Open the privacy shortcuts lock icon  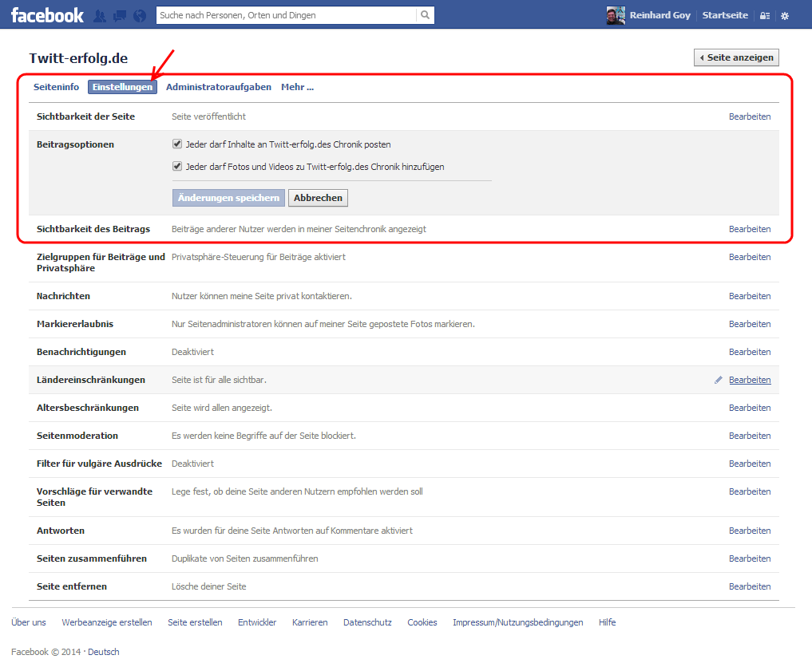[765, 16]
